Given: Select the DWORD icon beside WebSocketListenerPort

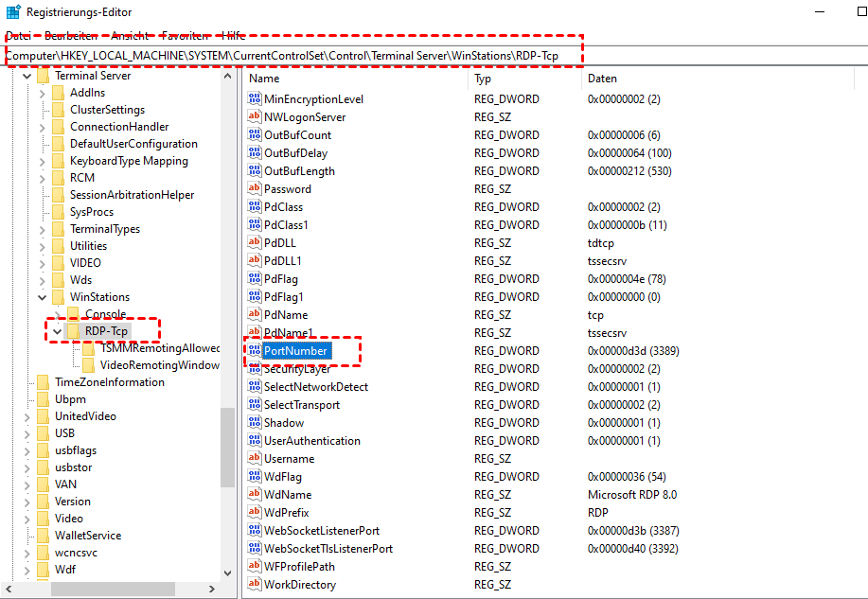Looking at the screenshot, I should [x=254, y=531].
